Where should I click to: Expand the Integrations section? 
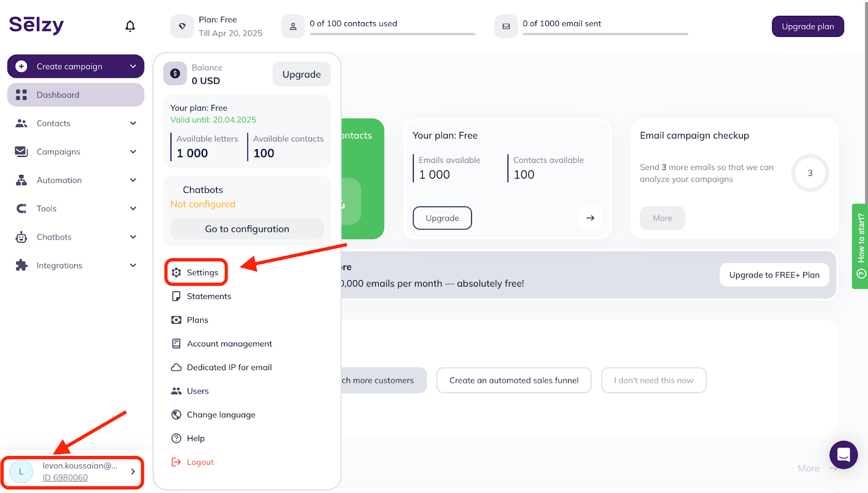click(133, 265)
